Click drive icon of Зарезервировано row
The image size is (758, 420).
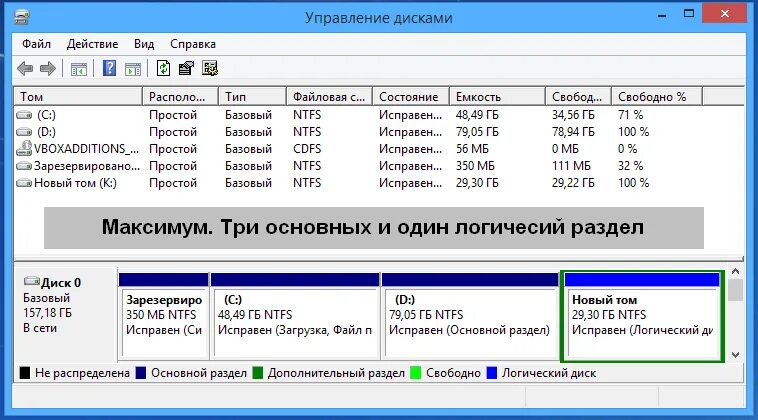(x=24, y=166)
